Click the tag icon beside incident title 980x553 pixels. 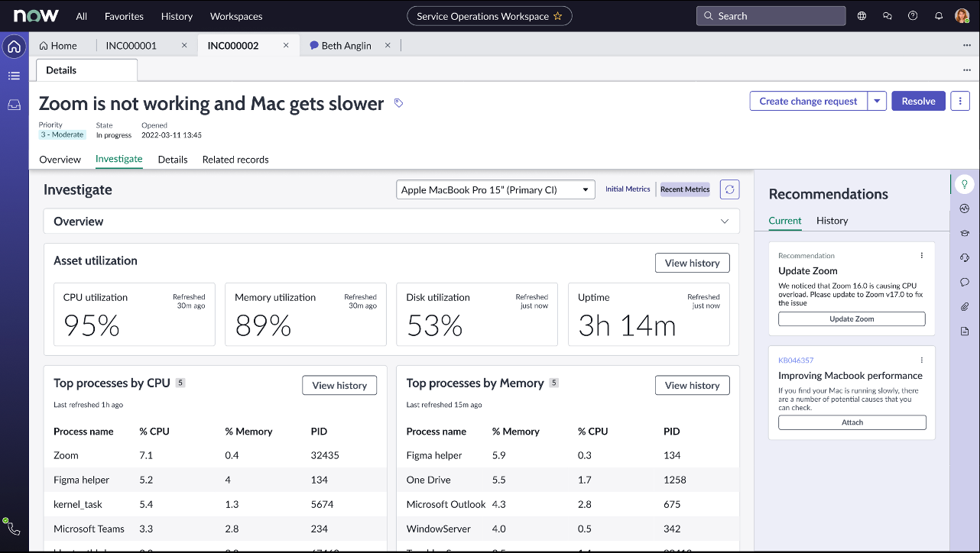(398, 103)
